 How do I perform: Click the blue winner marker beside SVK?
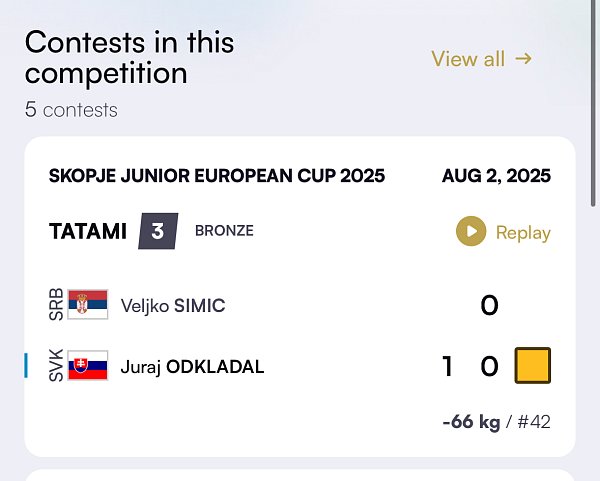26,365
